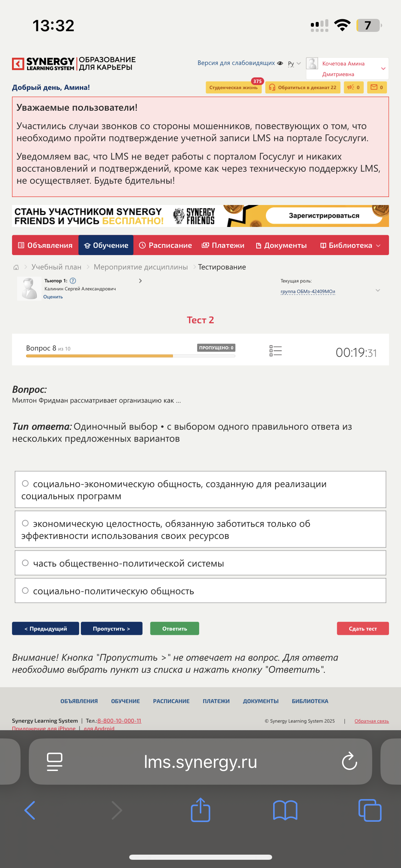
Task: Tap Safari forward arrow
Action: click(117, 810)
